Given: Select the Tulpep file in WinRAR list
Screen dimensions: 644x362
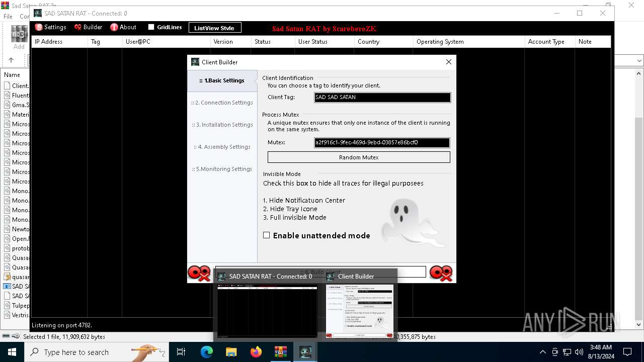Looking at the screenshot, I should tap(17, 306).
